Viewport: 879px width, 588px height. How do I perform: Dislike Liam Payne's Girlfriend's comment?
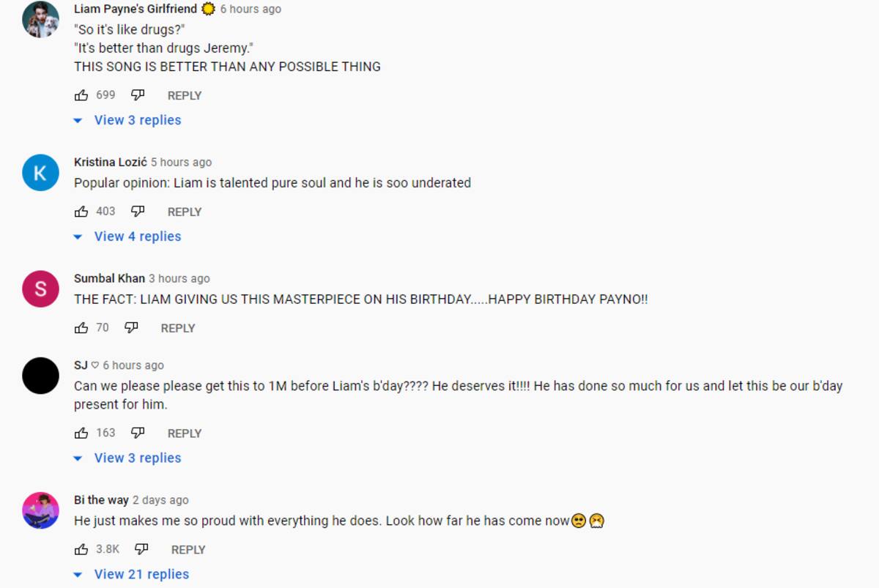point(138,95)
